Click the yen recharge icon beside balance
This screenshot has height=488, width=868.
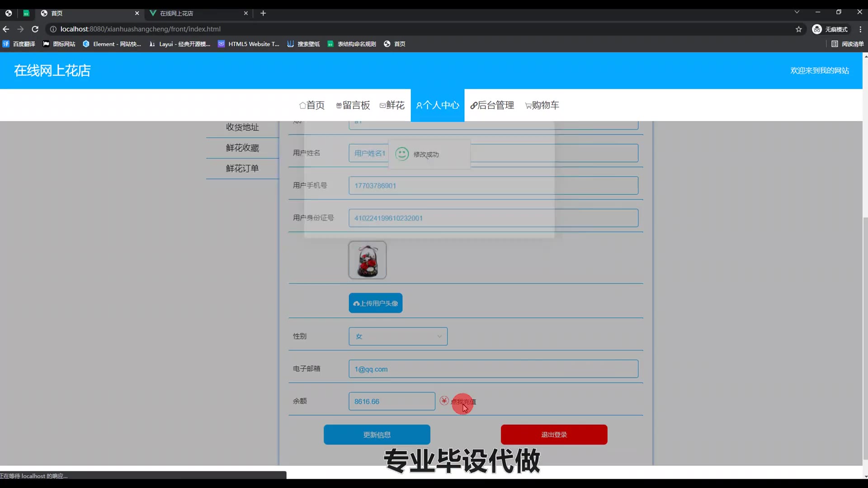pos(444,401)
